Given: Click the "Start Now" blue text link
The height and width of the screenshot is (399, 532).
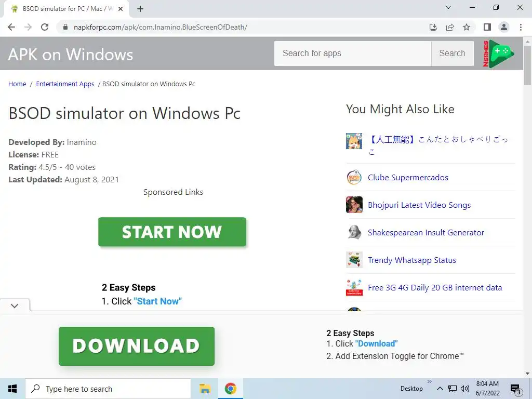Looking at the screenshot, I should click(x=158, y=301).
